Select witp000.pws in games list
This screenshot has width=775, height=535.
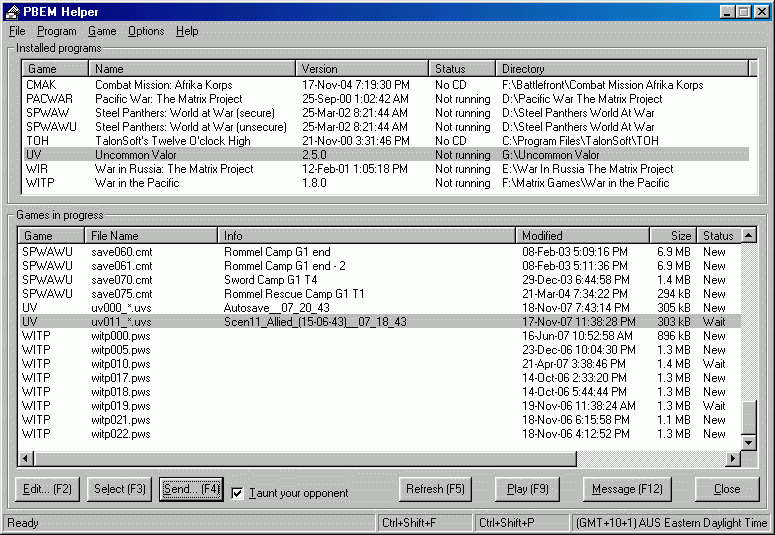380,336
